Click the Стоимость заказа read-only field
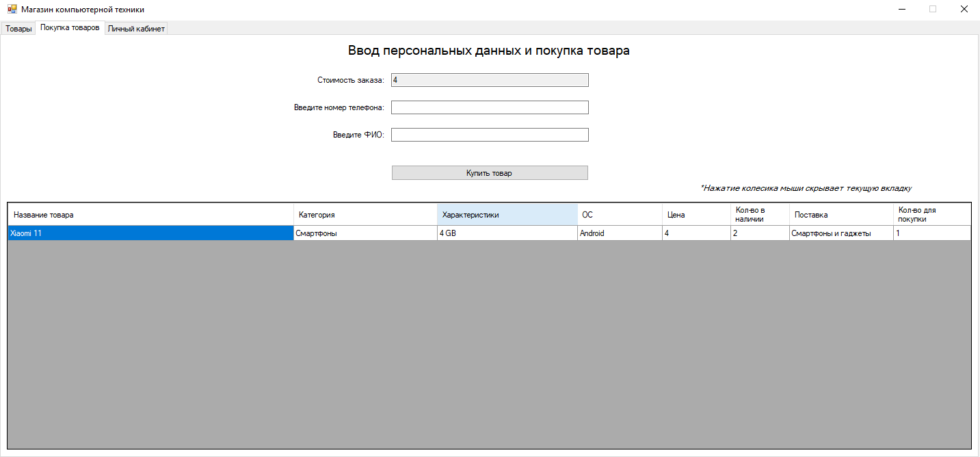Image resolution: width=980 pixels, height=457 pixels. (490, 80)
